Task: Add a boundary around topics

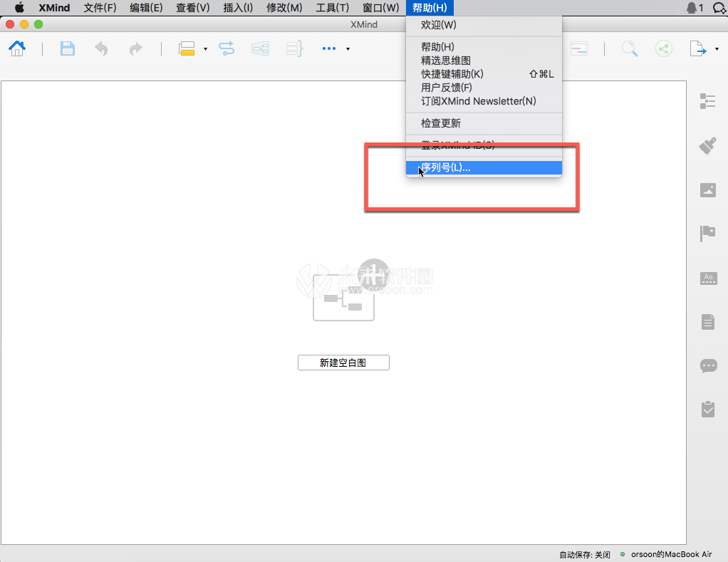Action: [261, 48]
